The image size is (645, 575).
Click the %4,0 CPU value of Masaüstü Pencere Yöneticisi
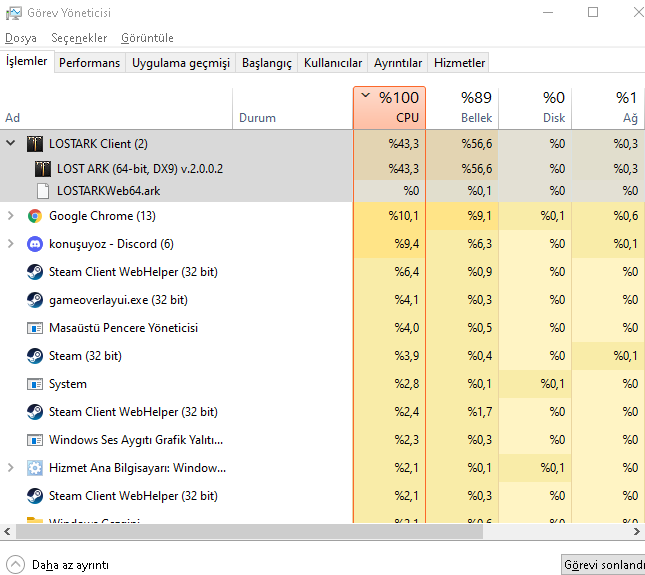407,328
